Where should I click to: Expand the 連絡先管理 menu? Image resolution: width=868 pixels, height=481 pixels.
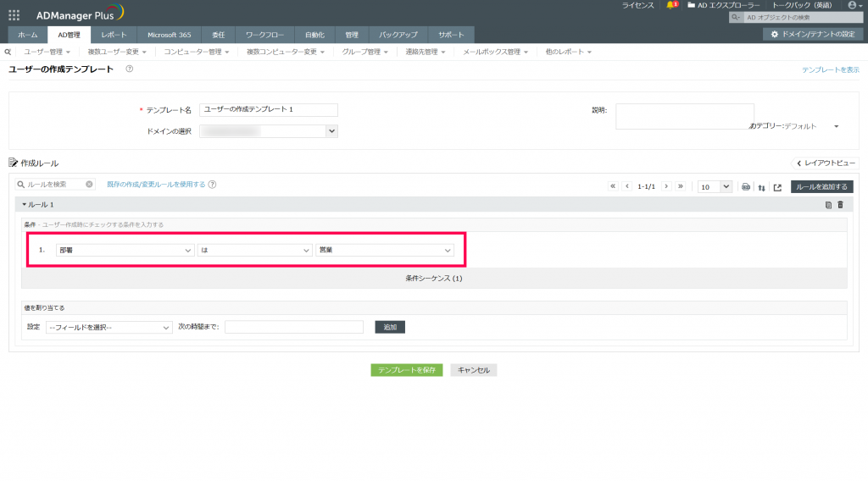click(426, 52)
